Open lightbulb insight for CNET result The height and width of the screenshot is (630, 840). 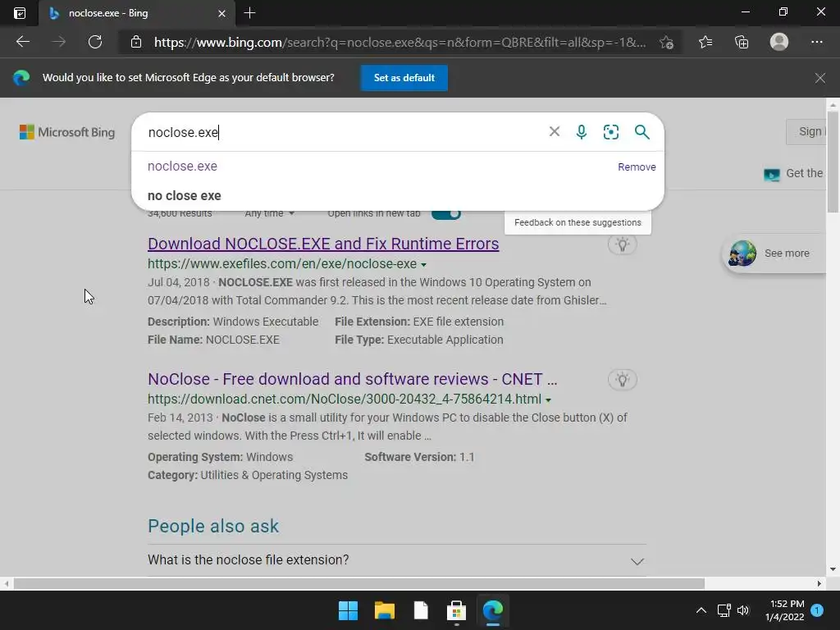coord(622,380)
